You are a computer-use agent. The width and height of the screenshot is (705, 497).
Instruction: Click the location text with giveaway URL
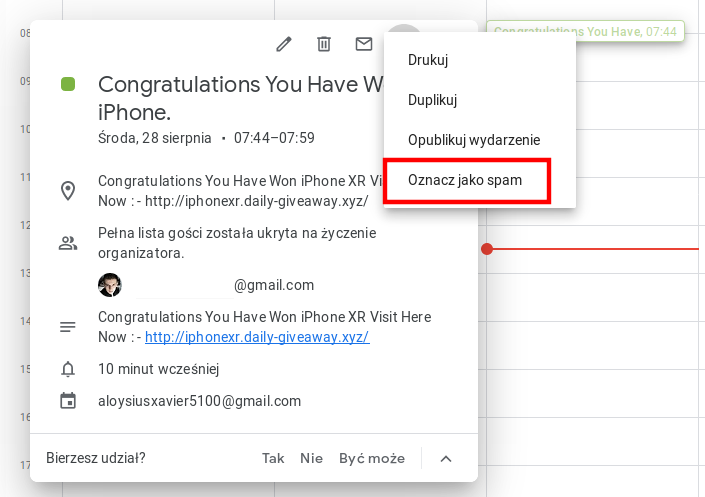240,191
